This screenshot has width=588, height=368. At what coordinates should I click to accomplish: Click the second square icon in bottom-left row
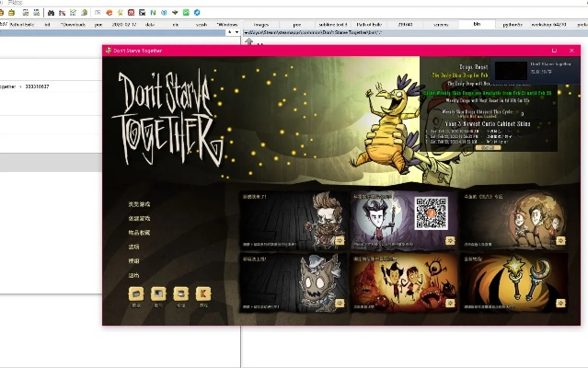click(158, 293)
